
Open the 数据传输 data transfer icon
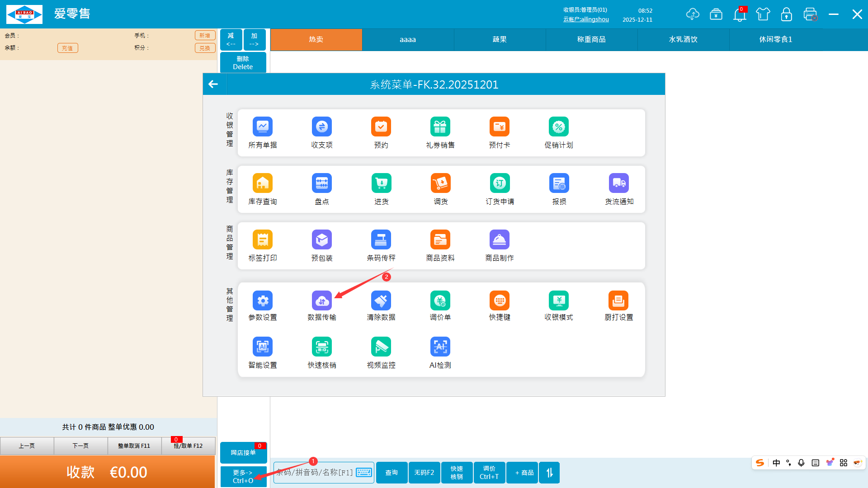tap(322, 301)
